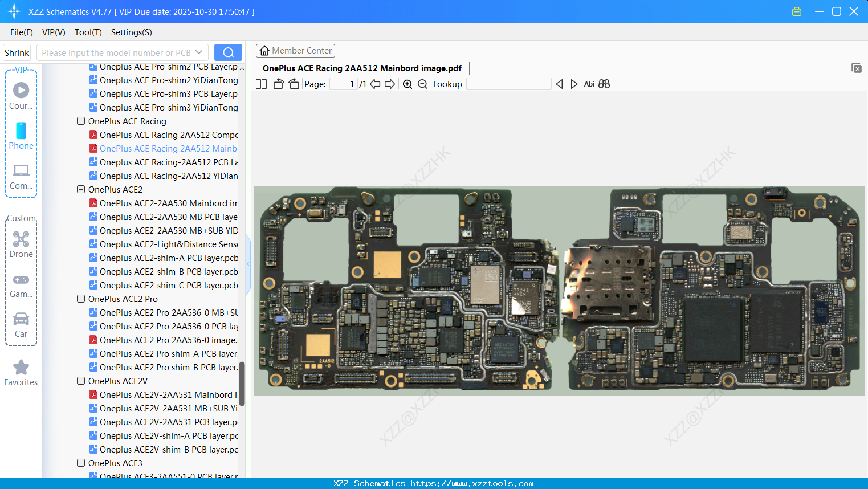Viewport: 868px width, 489px height.
Task: Click the blue magnifier search icon
Action: click(x=228, y=52)
